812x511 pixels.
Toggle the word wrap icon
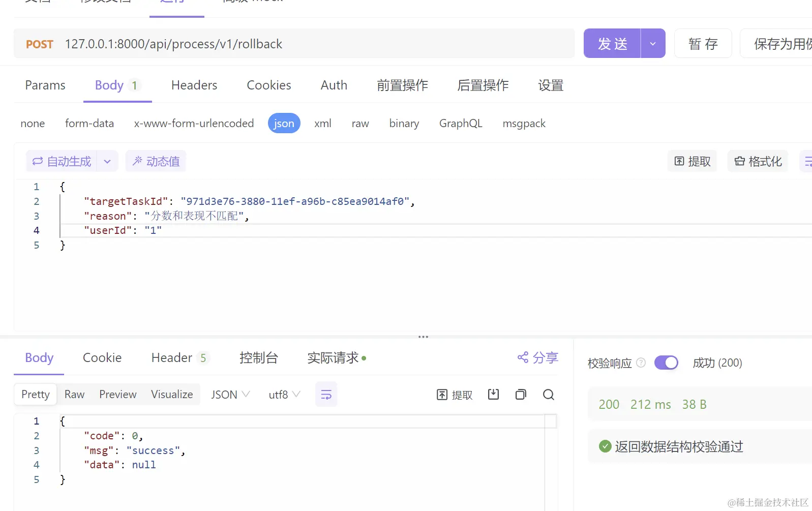tap(326, 395)
